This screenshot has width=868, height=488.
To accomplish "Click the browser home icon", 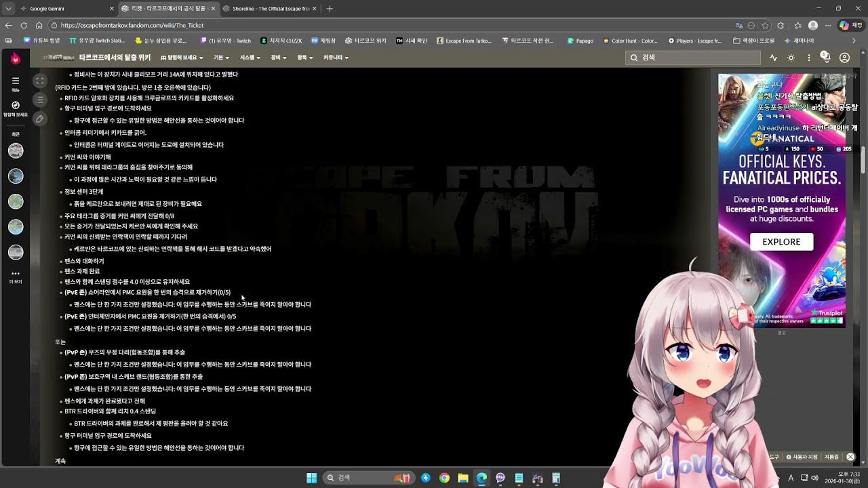I will click(x=39, y=25).
